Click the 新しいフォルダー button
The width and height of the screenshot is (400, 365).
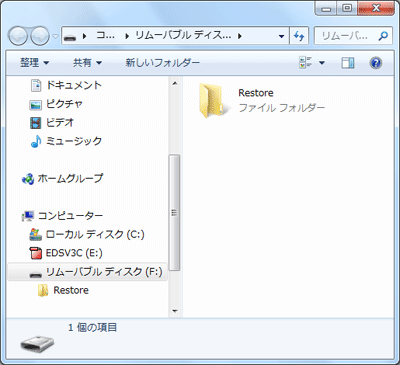(162, 63)
